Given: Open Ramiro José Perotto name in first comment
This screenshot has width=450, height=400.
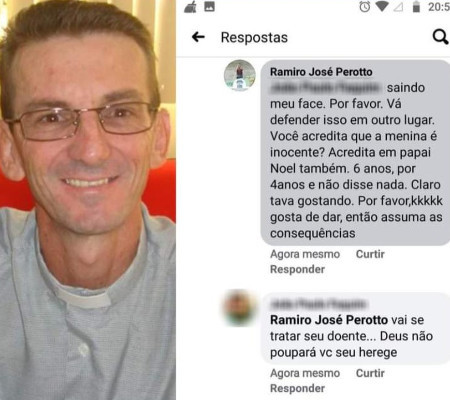Looking at the screenshot, I should point(321,72).
